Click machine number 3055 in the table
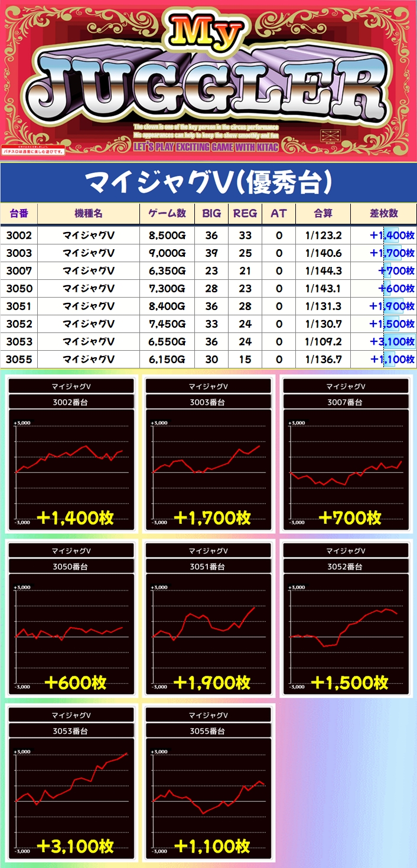The image size is (417, 868). coord(19,359)
